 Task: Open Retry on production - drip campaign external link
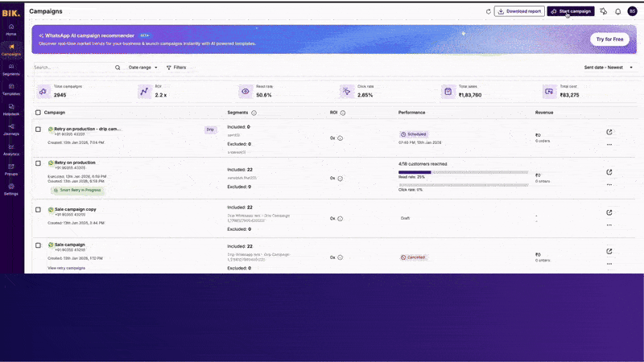[x=609, y=132]
